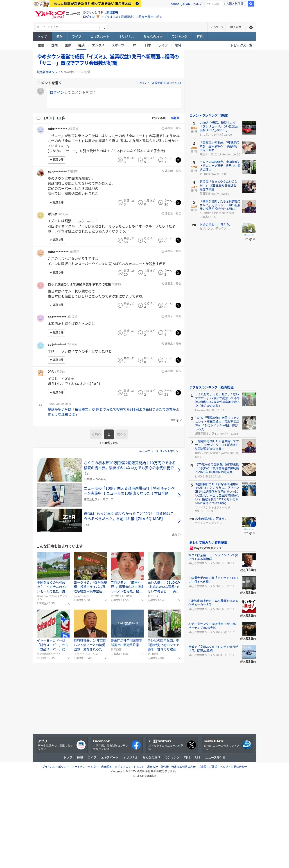Go to 次へ pagination button
Image resolution: width=289 pixels, height=868 pixels.
click(x=121, y=434)
